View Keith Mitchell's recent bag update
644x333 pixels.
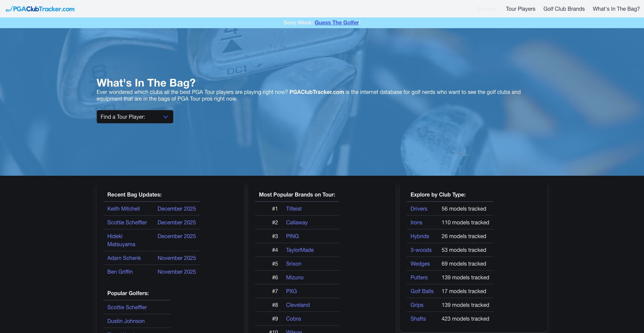click(123, 209)
